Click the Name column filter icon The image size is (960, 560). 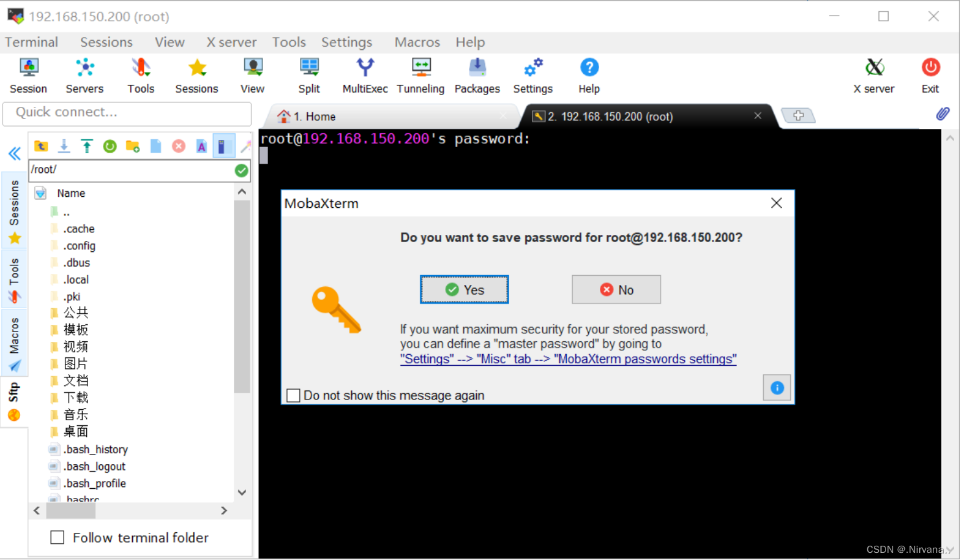point(40,193)
